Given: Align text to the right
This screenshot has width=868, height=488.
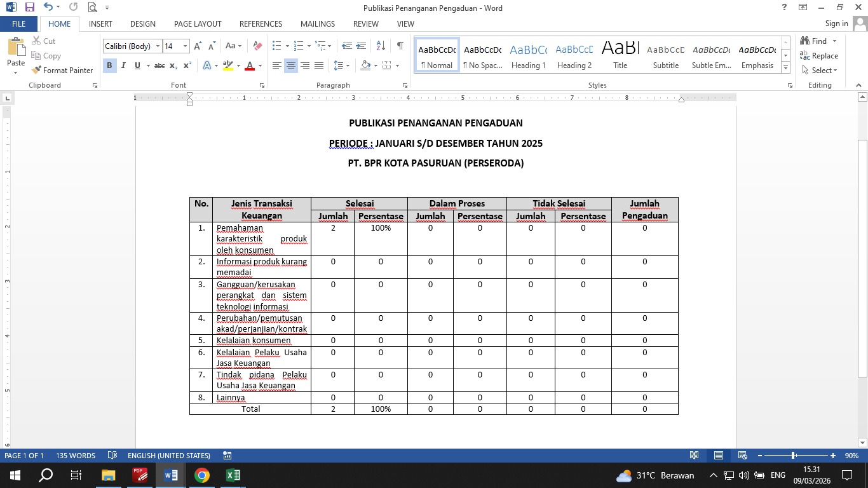Looking at the screenshot, I should coord(305,65).
